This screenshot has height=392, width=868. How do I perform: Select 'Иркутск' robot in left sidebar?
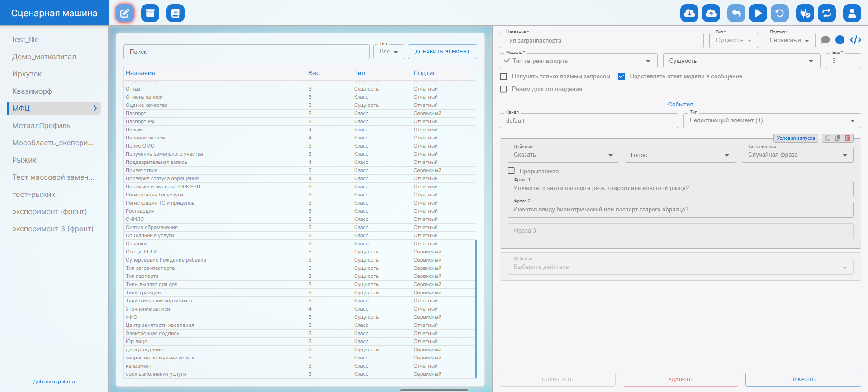click(x=27, y=74)
